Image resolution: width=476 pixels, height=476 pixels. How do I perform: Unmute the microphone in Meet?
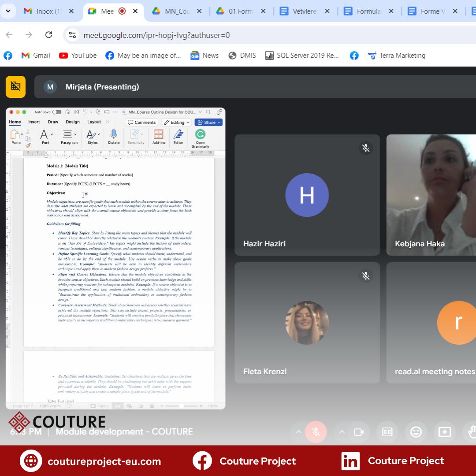click(x=316, y=432)
